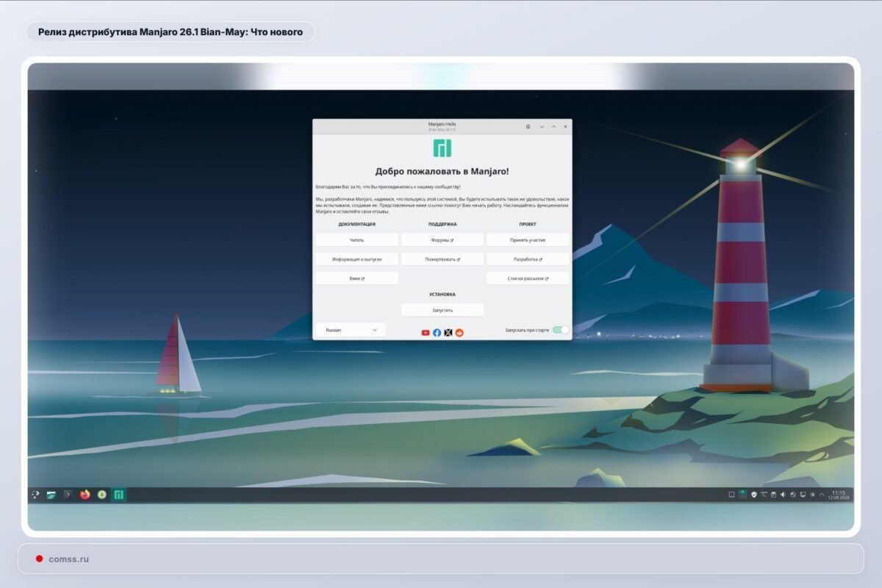882x588 pixels.
Task: Open the network connection tray icon
Action: click(x=793, y=495)
